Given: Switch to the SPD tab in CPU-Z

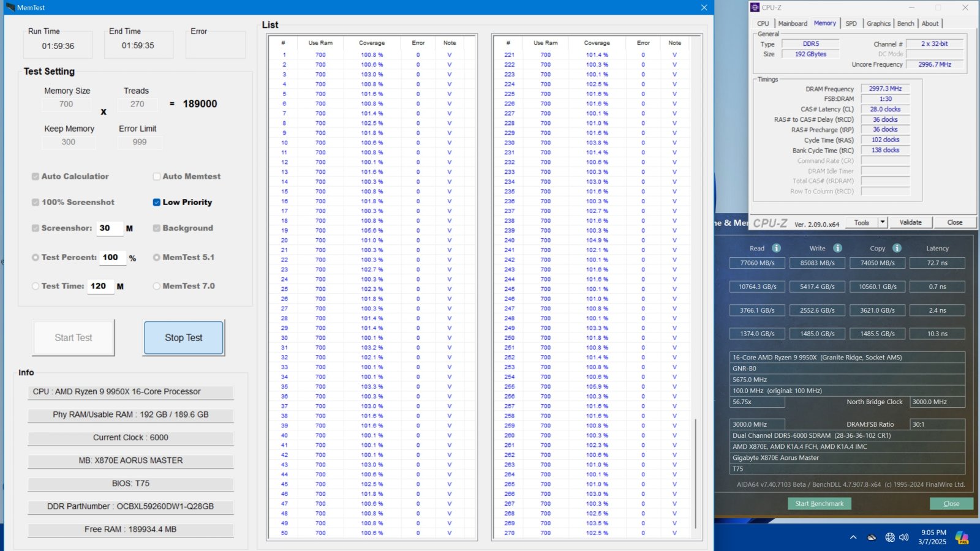Looking at the screenshot, I should pos(851,23).
